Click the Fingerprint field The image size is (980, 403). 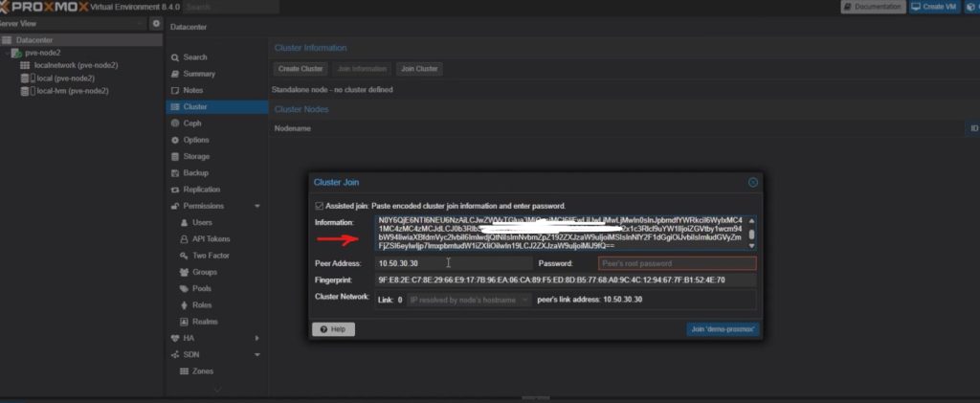pos(566,280)
